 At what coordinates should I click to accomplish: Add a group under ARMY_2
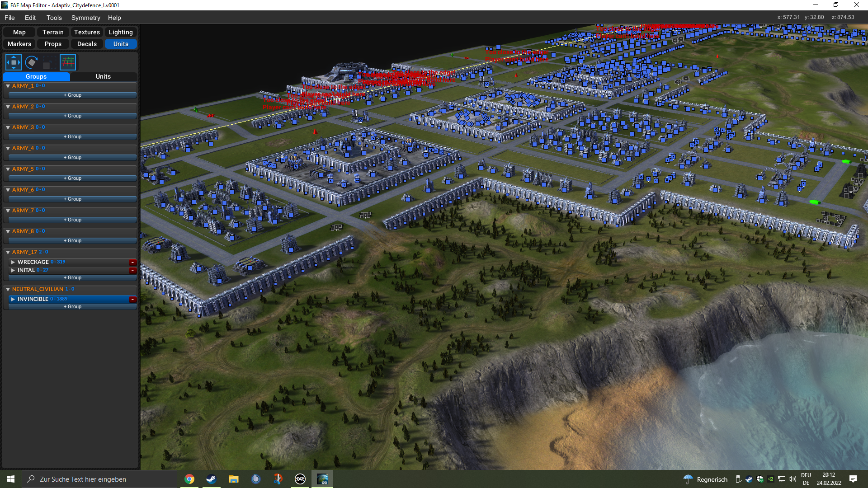point(73,116)
